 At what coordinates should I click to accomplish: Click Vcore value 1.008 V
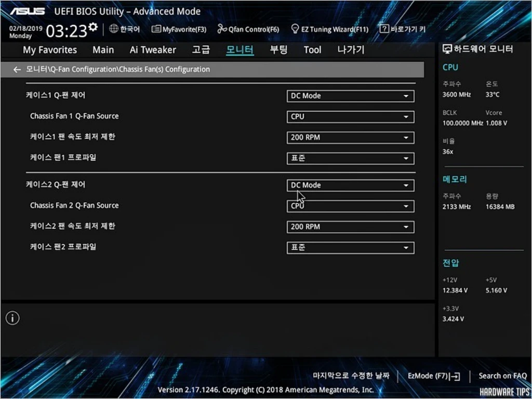point(496,123)
